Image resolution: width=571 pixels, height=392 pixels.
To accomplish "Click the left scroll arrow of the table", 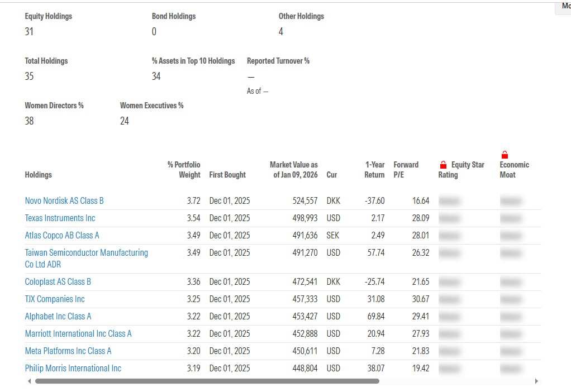I will tap(30, 381).
